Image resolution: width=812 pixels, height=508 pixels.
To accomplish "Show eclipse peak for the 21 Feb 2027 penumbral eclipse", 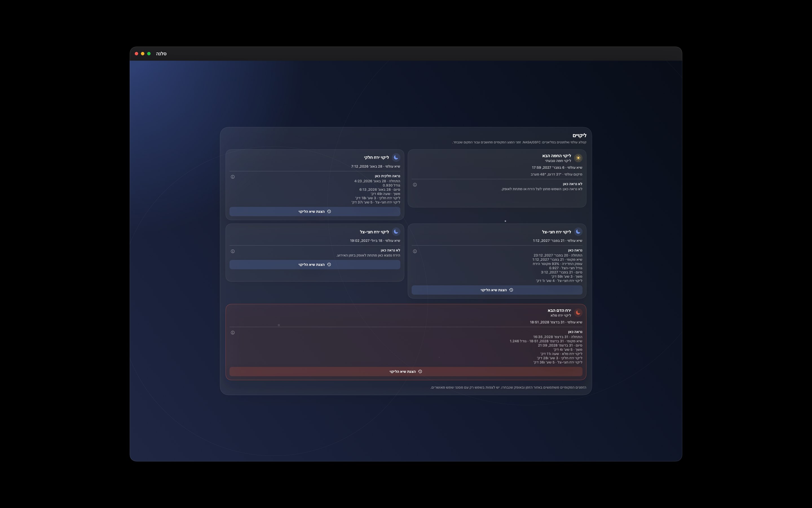I will coord(497,290).
